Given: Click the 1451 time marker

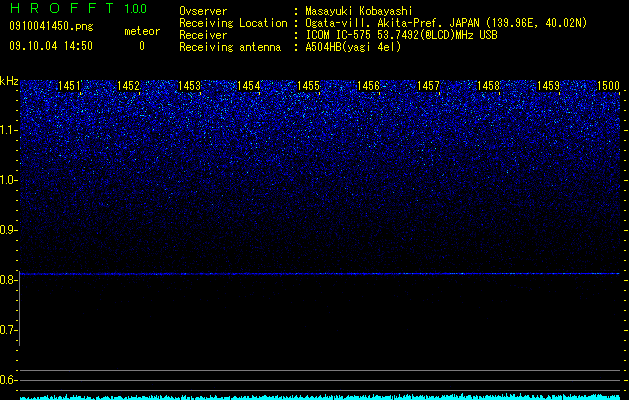Looking at the screenshot, I should coord(69,86).
